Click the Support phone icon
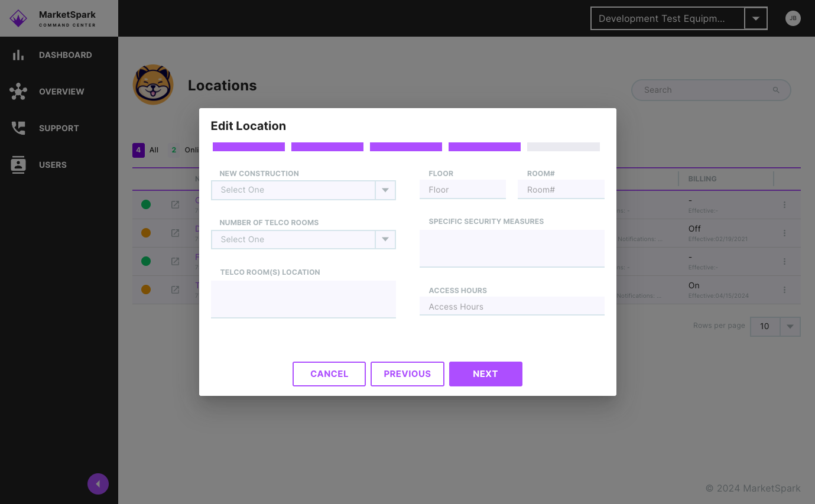Image resolution: width=815 pixels, height=504 pixels. (x=18, y=128)
